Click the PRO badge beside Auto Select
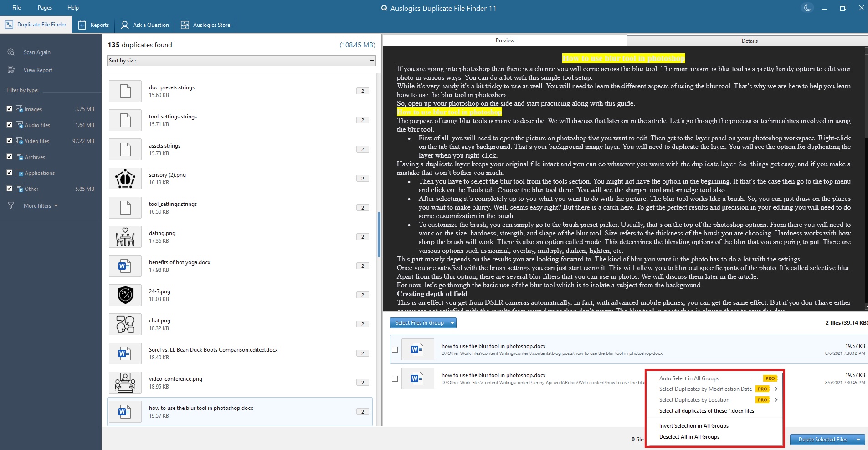This screenshot has height=450, width=868. pos(770,378)
